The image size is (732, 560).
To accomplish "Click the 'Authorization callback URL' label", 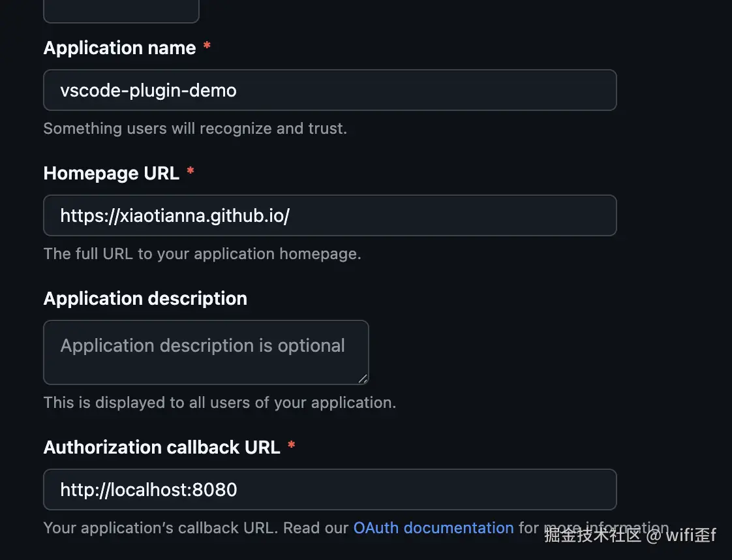I will 161,447.
